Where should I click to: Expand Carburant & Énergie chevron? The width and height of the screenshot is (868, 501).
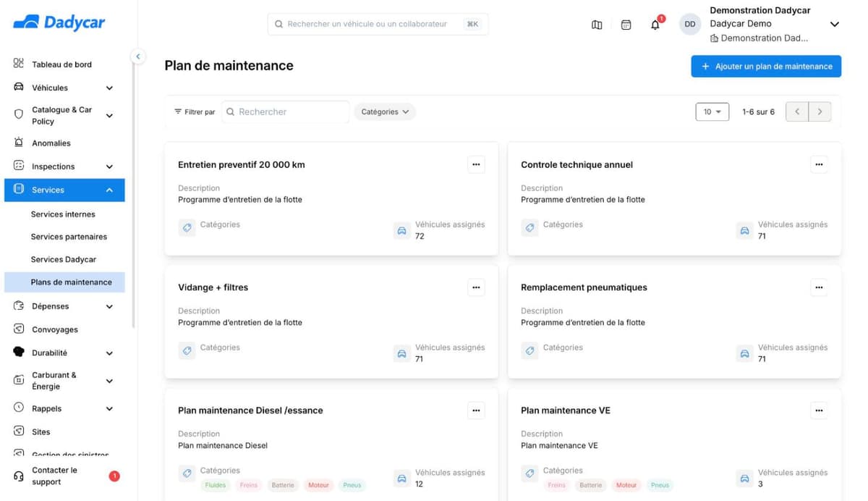(109, 381)
